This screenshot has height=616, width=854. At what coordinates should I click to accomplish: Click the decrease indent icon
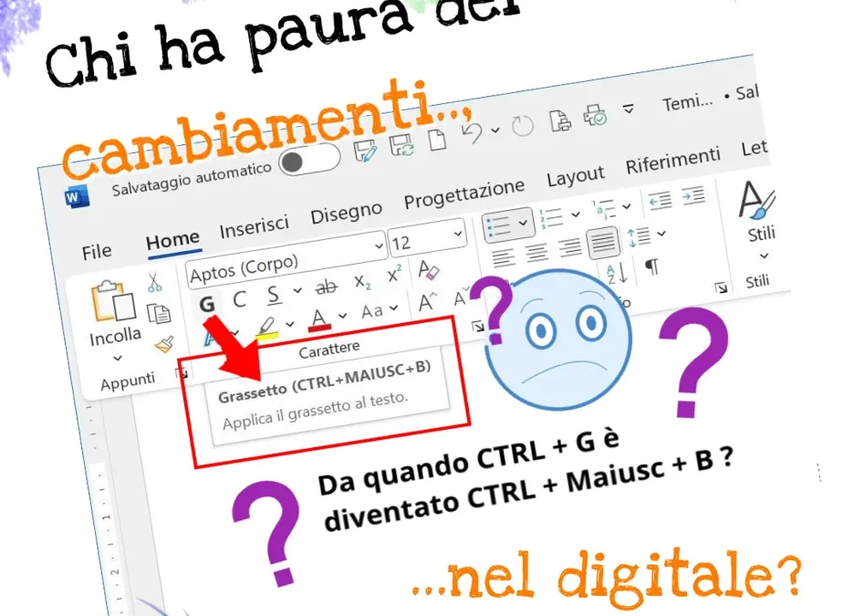pos(660,201)
